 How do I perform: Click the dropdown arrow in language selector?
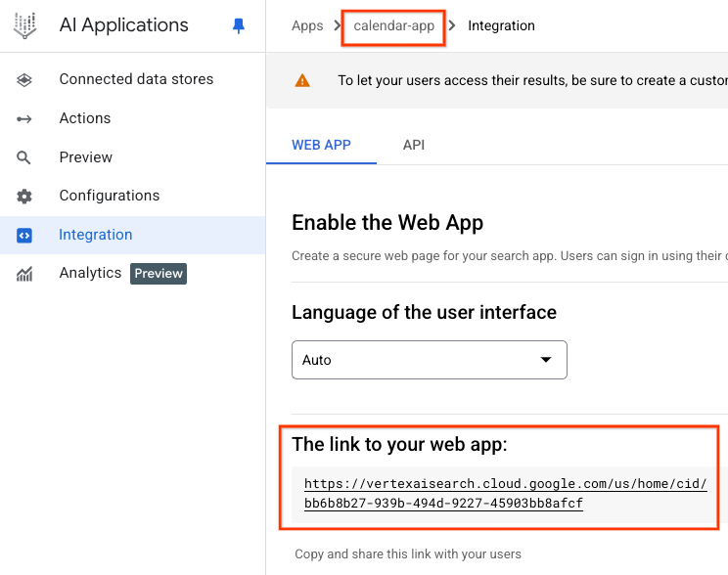(546, 360)
